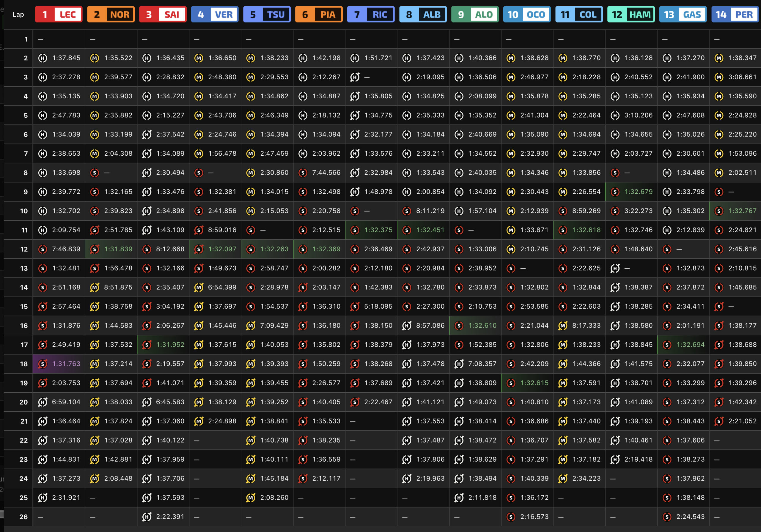Screen dimensions: 761x532
Task: Select the hard tyre icon beside 1:36.435
Action: [147, 58]
